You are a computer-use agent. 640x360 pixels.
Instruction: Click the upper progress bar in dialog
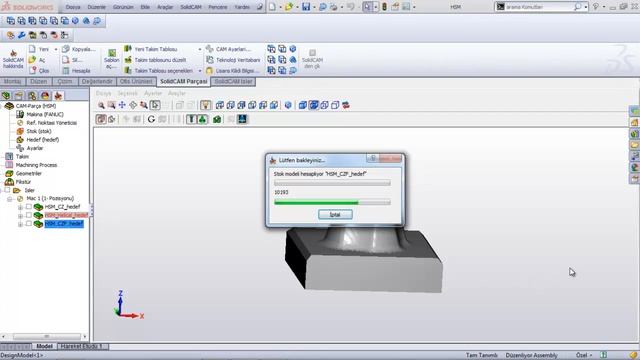pyautogui.click(x=332, y=183)
